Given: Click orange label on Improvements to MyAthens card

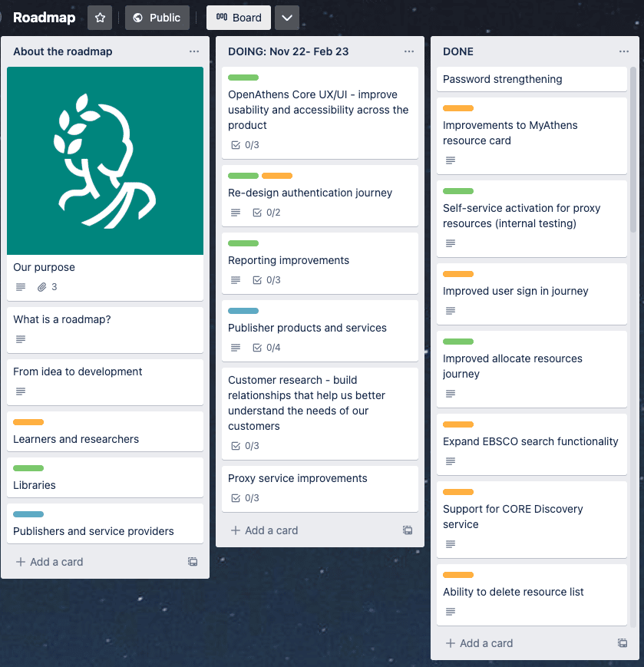Looking at the screenshot, I should tap(458, 108).
